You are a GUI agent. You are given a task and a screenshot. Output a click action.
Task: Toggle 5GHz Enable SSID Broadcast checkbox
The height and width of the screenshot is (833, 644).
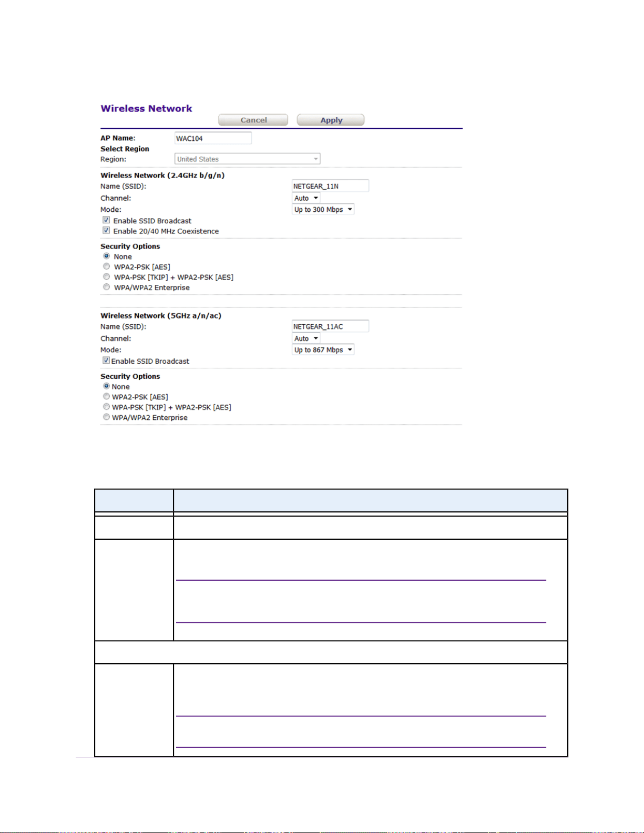(106, 361)
